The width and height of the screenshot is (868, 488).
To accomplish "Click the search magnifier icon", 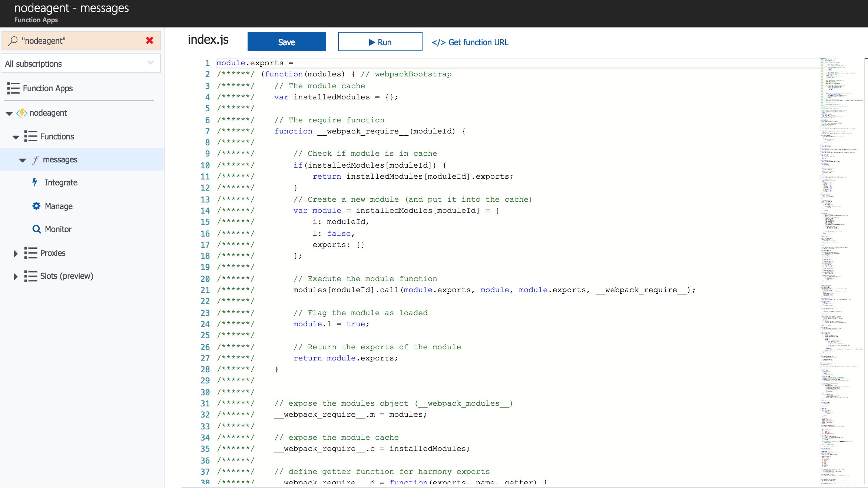I will click(x=13, y=40).
